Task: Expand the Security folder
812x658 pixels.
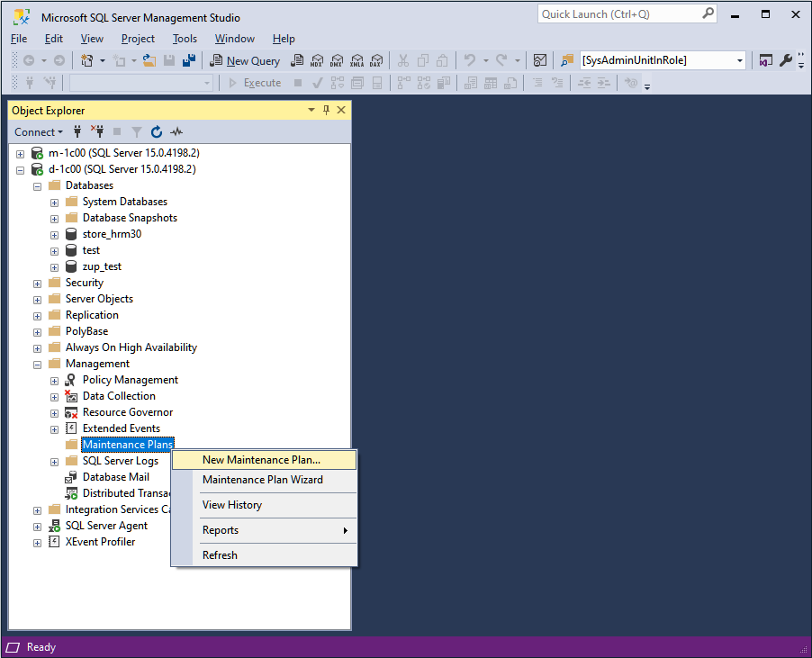Action: (x=37, y=284)
